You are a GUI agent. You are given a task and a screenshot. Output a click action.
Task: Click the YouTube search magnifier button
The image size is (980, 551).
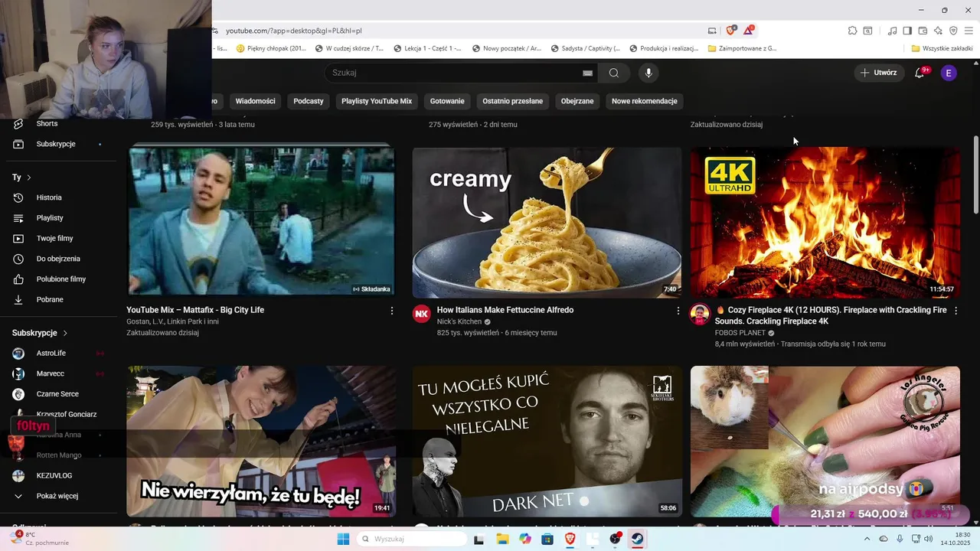614,73
